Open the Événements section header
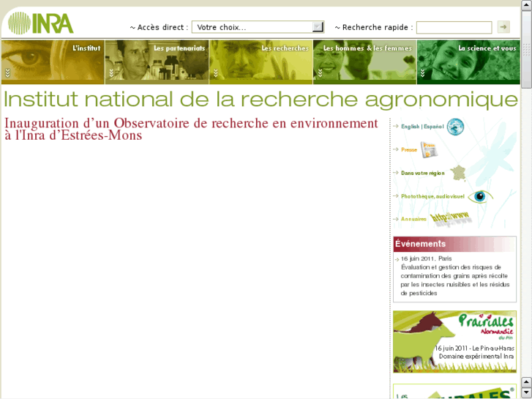Viewport: 532px width, 399px height. point(454,244)
